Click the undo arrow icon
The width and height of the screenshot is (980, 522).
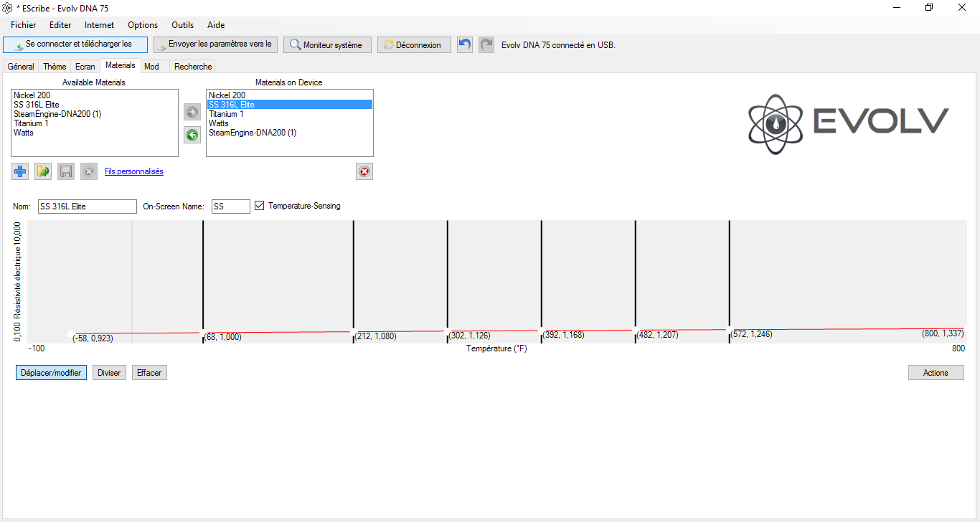465,44
